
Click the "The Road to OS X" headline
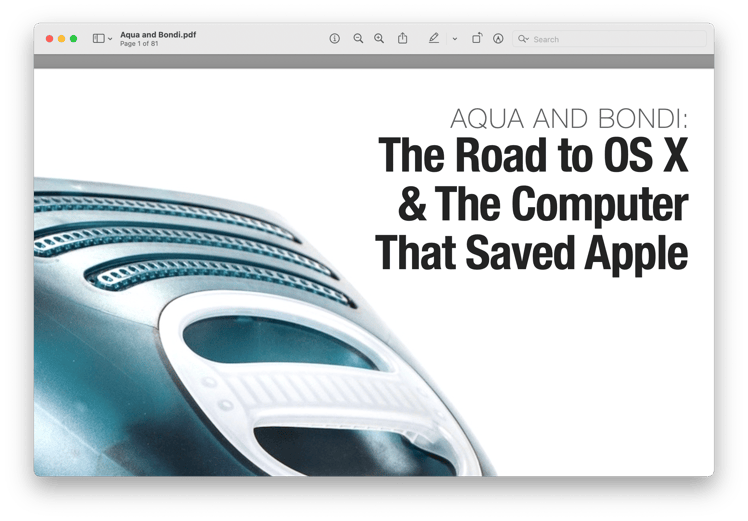[x=533, y=155]
